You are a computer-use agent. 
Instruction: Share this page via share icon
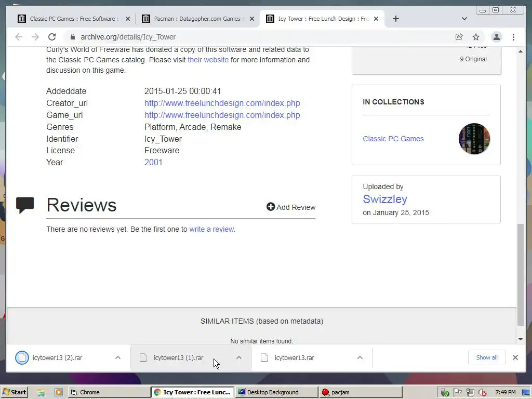click(x=459, y=37)
